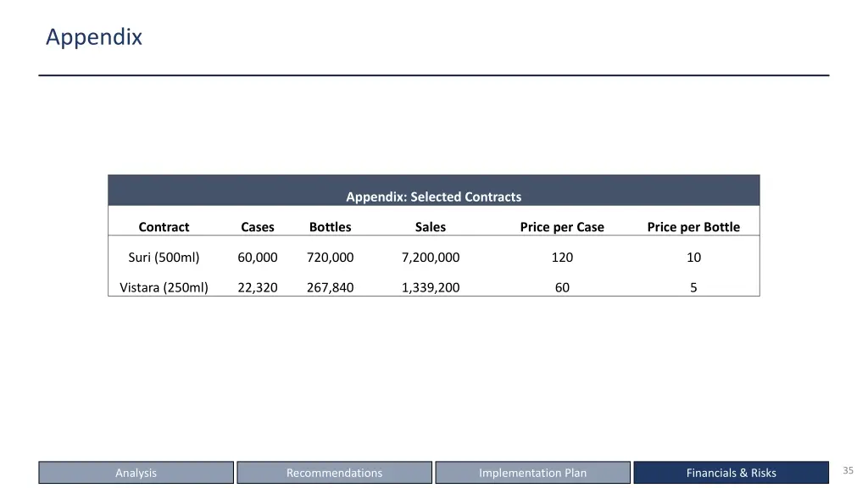Click the Appendix: Selected Contracts table header

tap(434, 197)
